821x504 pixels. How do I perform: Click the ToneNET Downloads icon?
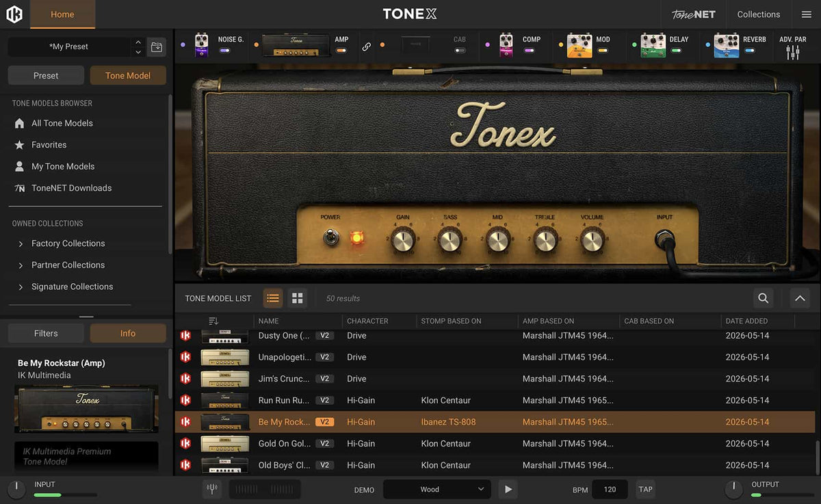click(x=20, y=188)
